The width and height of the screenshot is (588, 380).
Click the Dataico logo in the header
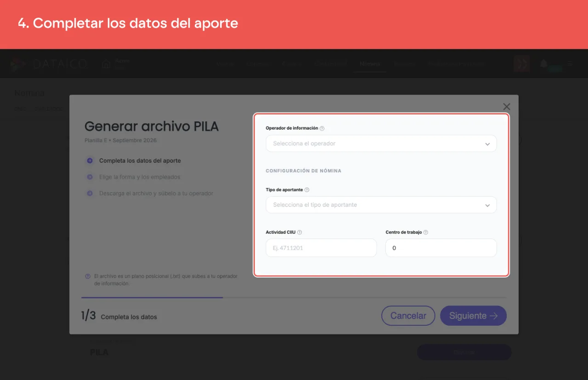(x=49, y=64)
